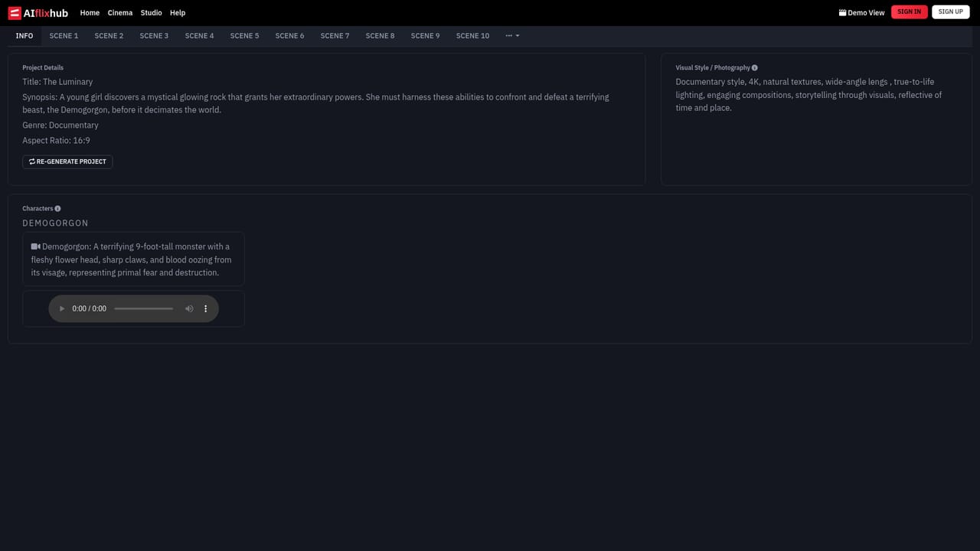Viewport: 980px width, 551px height.
Task: Open Studio in top navigation
Action: point(151,13)
